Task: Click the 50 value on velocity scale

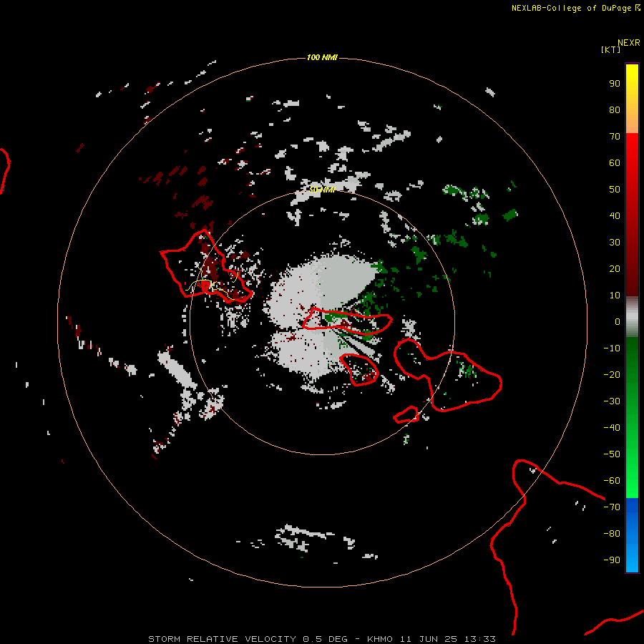Action: pyautogui.click(x=615, y=190)
